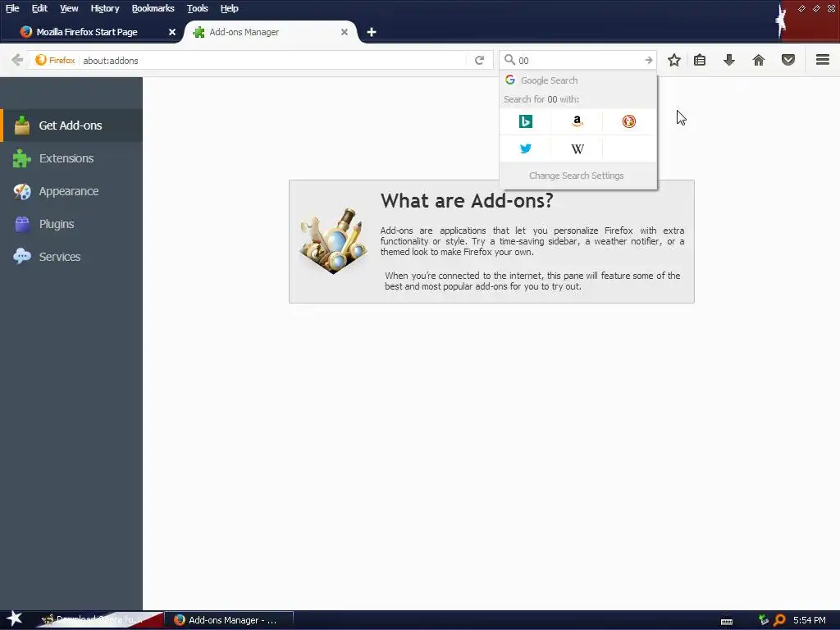Screen dimensions: 840x630
Task: Click the What are Add-ons? heading
Action: (467, 201)
